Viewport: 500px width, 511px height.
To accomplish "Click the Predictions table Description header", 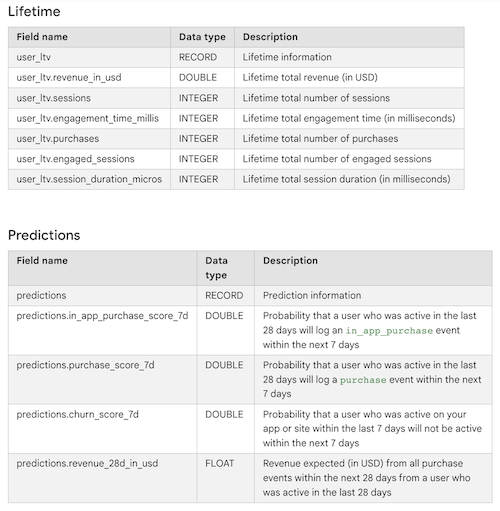I will click(290, 261).
